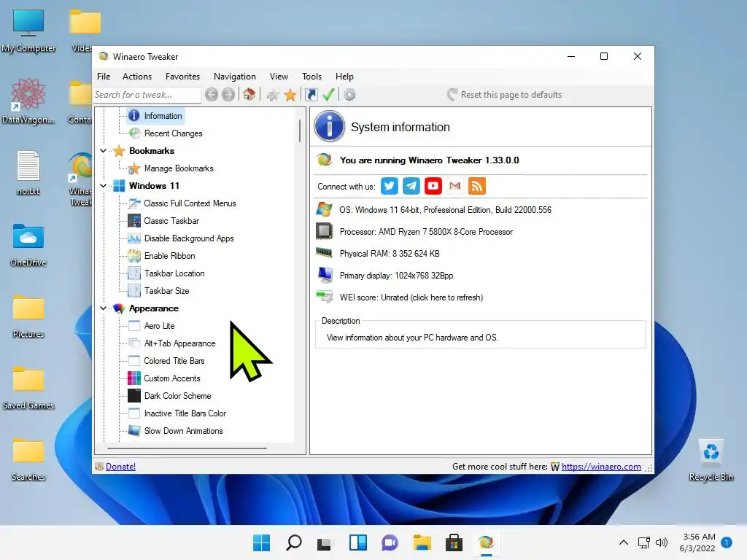
Task: Click the orange bookmarks star toolbar icon
Action: coord(290,95)
